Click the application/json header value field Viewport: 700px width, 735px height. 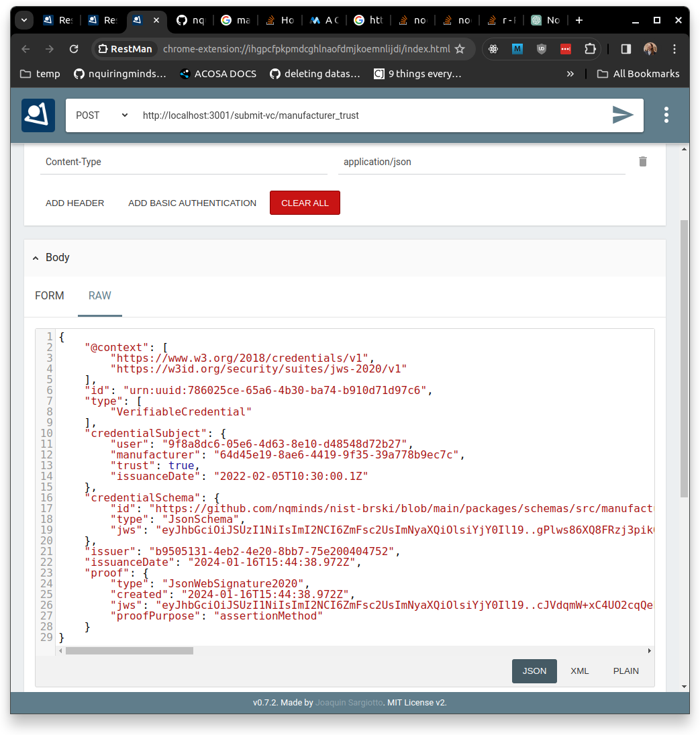pos(482,162)
